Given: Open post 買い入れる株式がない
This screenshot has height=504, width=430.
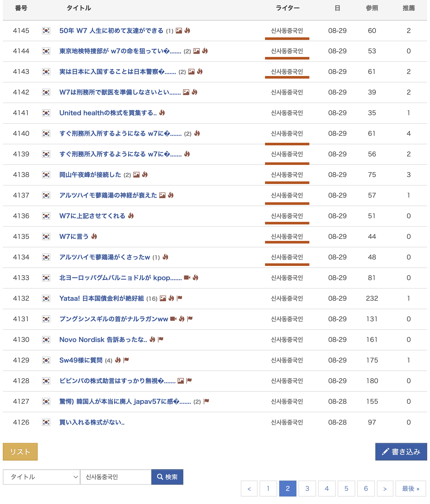Looking at the screenshot, I should tap(92, 422).
